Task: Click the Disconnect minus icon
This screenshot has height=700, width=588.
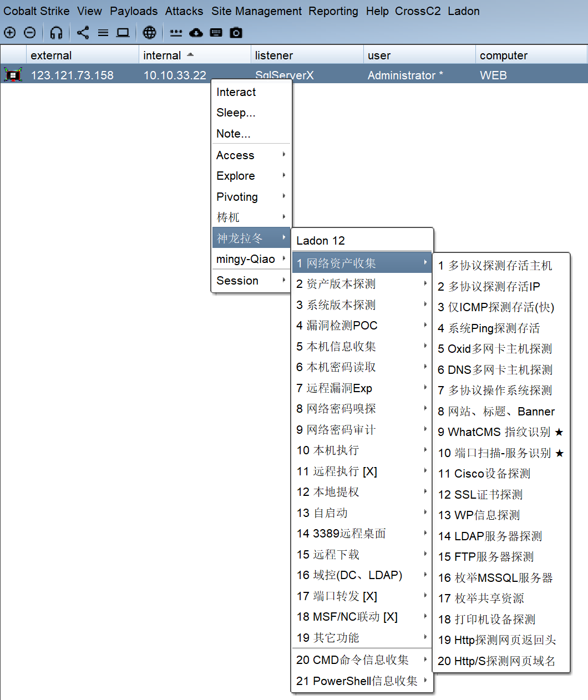Action: (x=30, y=33)
